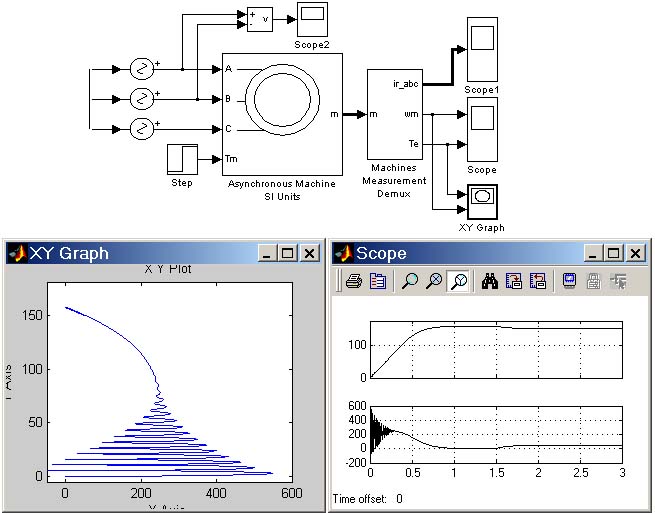Click the XY plot axes area
Viewport: 655px width, 515px height.
170,383
